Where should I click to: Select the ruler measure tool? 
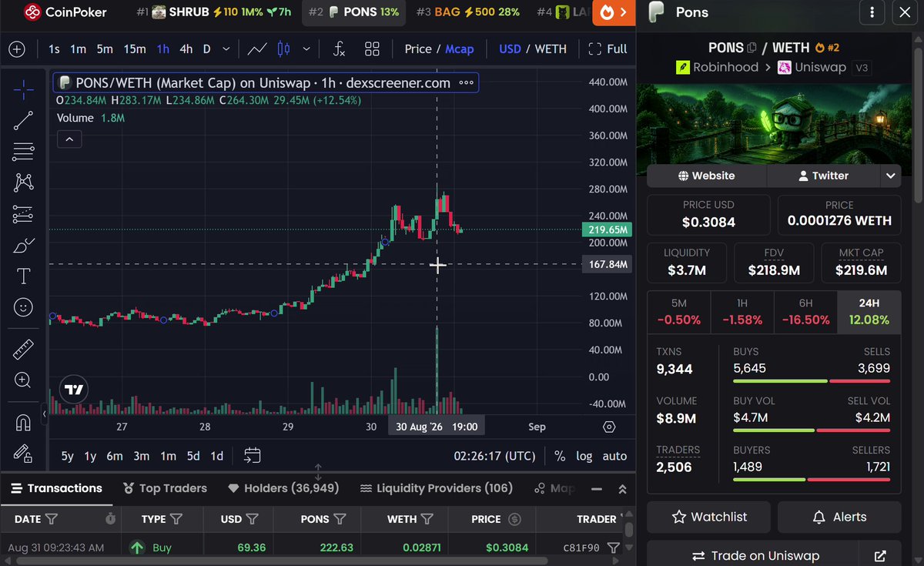23,350
